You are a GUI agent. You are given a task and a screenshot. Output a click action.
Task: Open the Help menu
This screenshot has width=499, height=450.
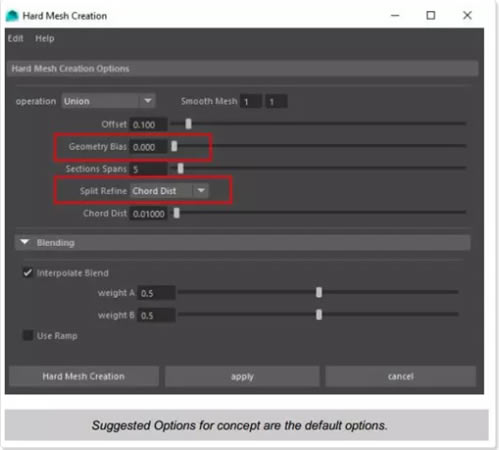pos(45,38)
